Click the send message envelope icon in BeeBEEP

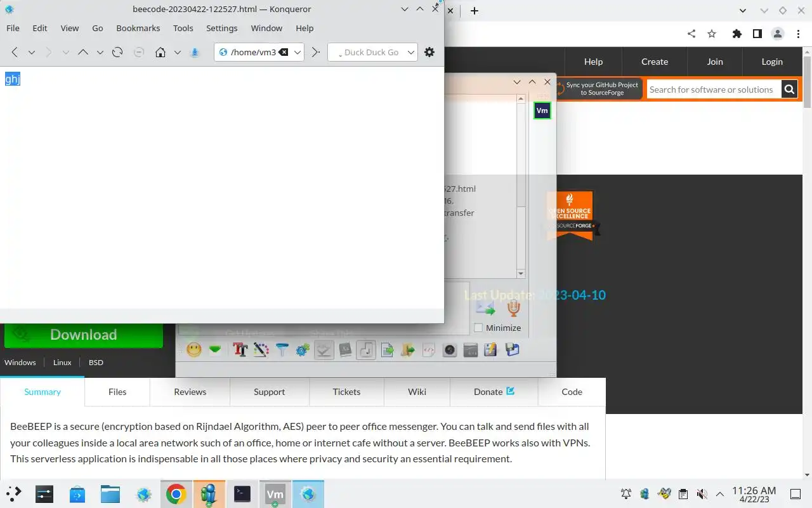[485, 309]
